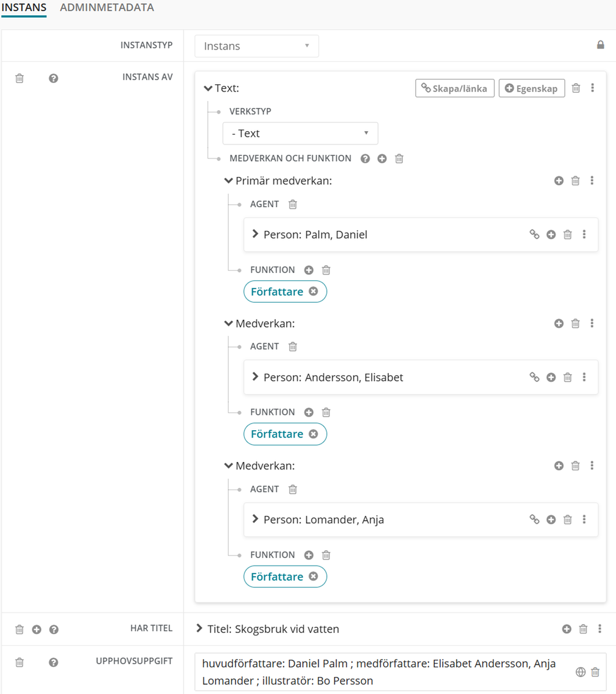Click the Skapa/länka button
Viewport: 616px width, 694px height.
tap(454, 88)
